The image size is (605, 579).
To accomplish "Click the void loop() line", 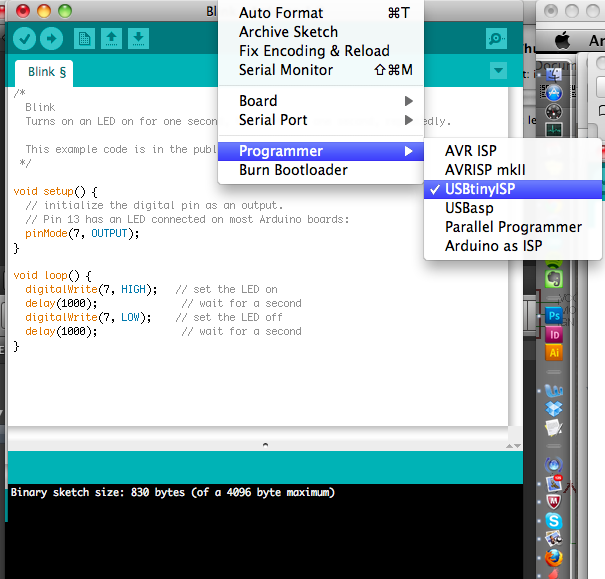I will (52, 276).
